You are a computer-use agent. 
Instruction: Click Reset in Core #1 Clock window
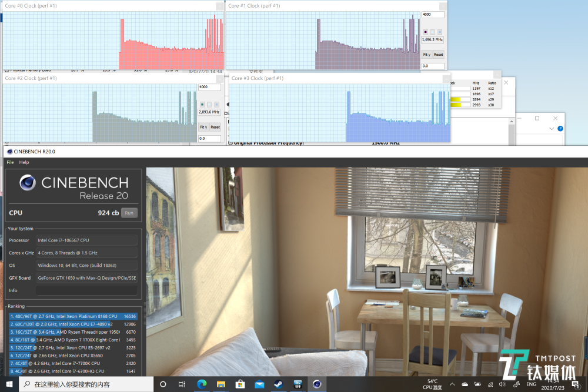pyautogui.click(x=439, y=55)
